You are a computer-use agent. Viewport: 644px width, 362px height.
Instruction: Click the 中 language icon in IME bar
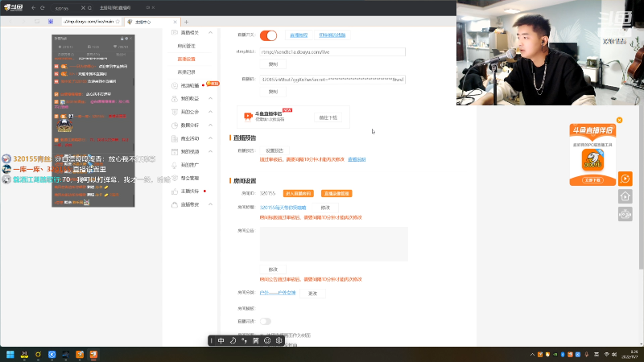click(x=221, y=340)
